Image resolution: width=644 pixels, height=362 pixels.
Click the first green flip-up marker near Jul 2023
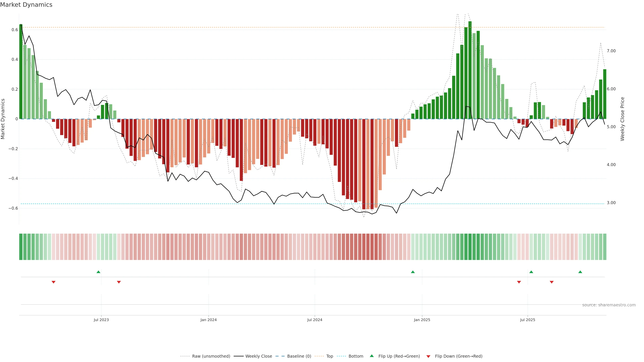pyautogui.click(x=98, y=272)
